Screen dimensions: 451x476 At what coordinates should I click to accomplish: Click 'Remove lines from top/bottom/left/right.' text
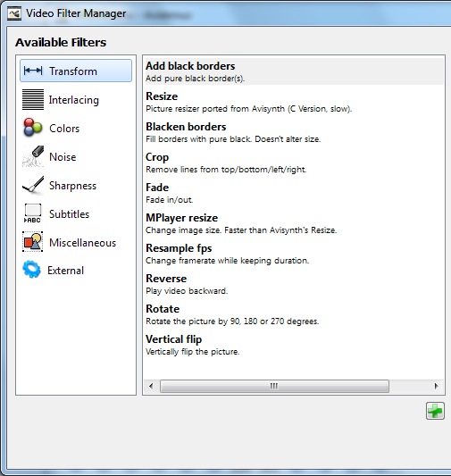coord(226,170)
